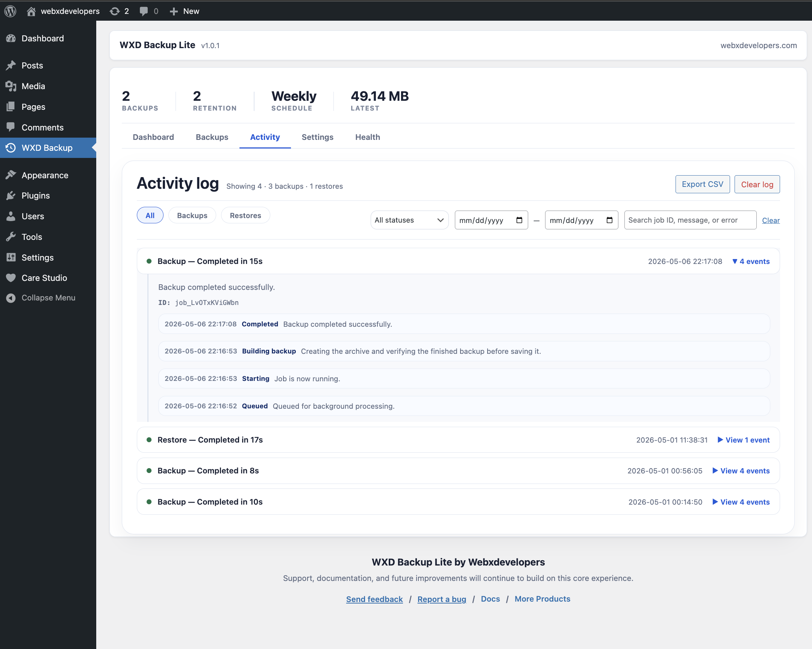
Task: Click the Dashboard gauge icon in sidebar
Action: tap(11, 38)
